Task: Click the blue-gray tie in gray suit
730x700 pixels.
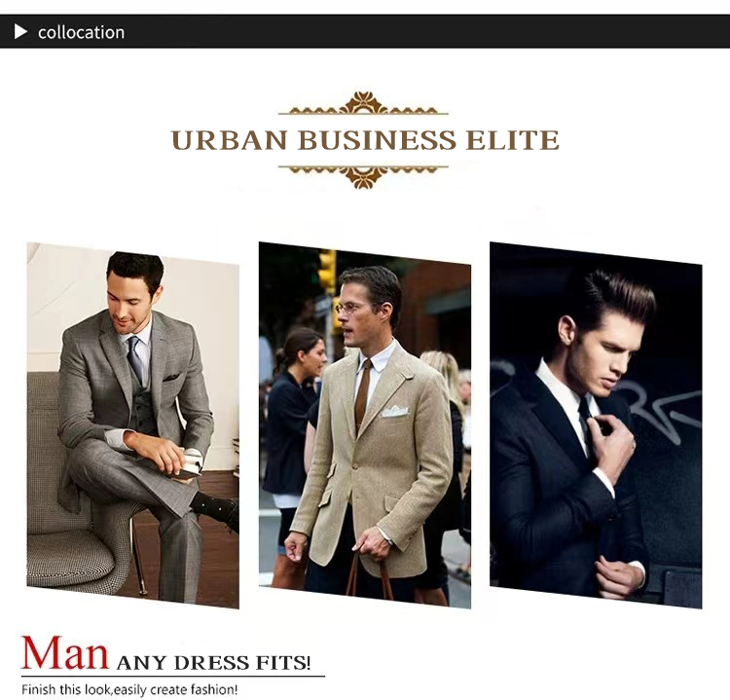Action: coord(134,358)
